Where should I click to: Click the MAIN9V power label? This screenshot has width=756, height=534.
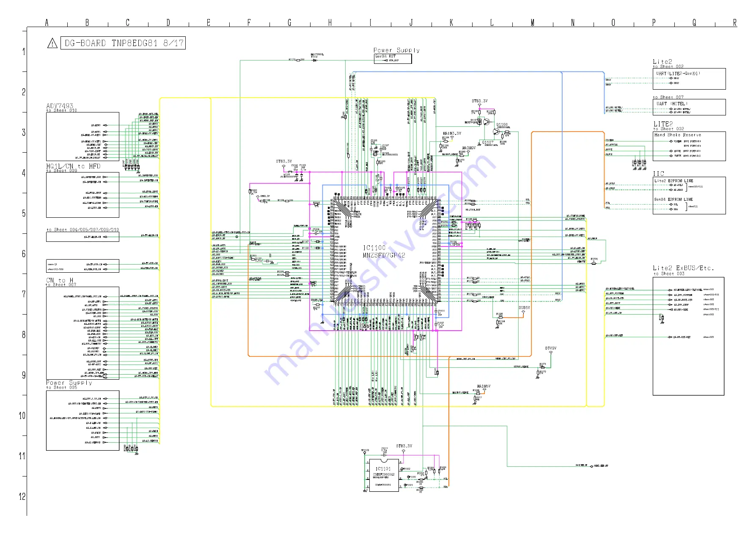coord(469,148)
